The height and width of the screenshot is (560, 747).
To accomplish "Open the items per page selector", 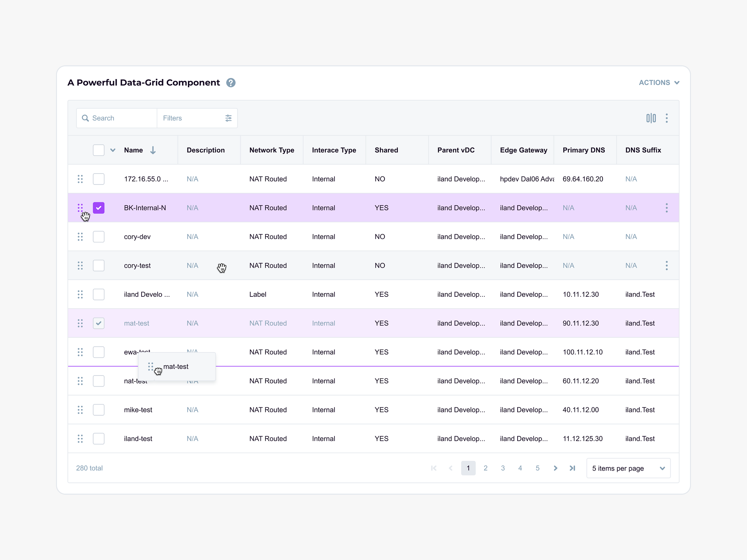I will click(x=628, y=468).
